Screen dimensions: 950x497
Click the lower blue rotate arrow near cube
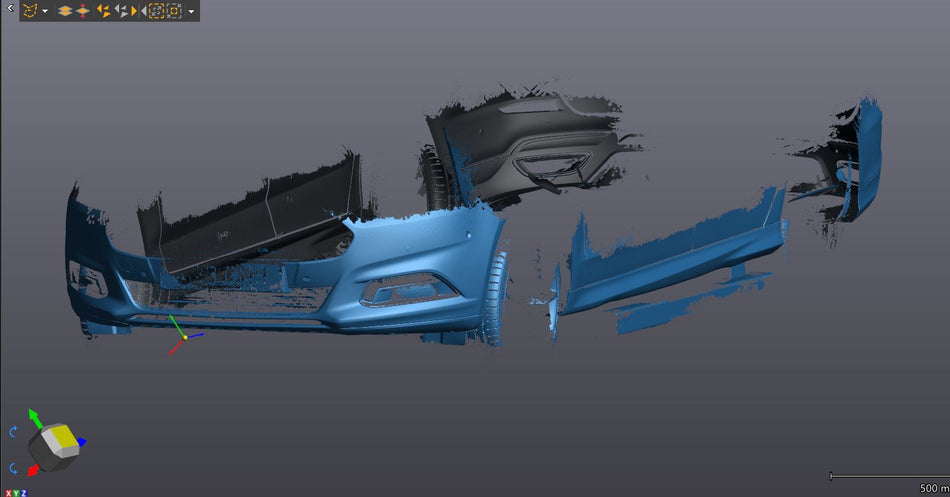[x=13, y=468]
